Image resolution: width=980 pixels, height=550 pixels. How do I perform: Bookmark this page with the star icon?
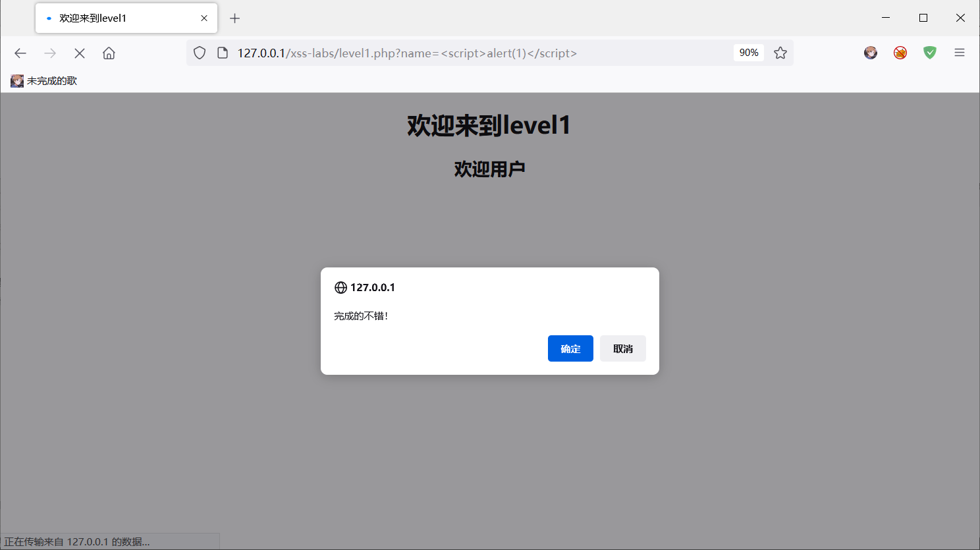[x=780, y=53]
